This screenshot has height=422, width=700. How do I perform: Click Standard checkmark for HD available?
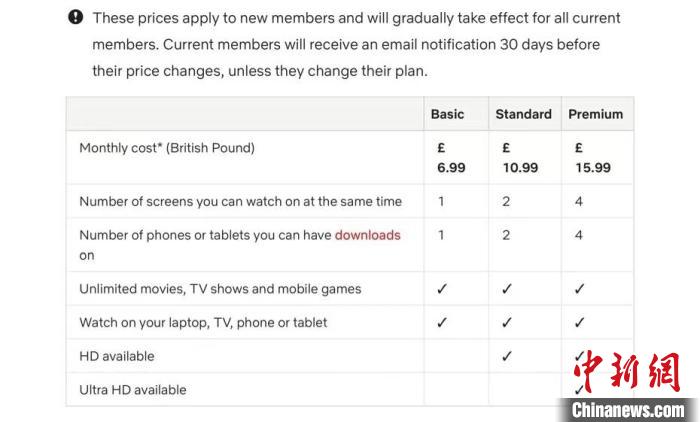pyautogui.click(x=506, y=356)
